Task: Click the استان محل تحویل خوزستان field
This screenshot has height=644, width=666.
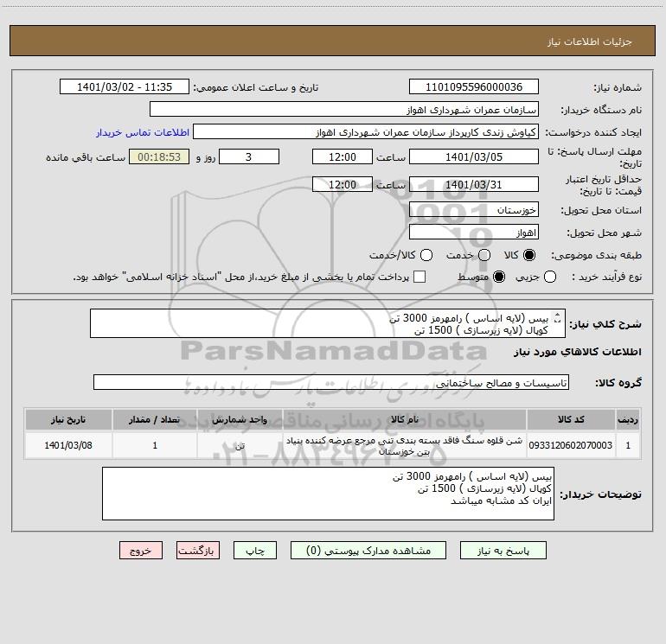Action: (474, 210)
